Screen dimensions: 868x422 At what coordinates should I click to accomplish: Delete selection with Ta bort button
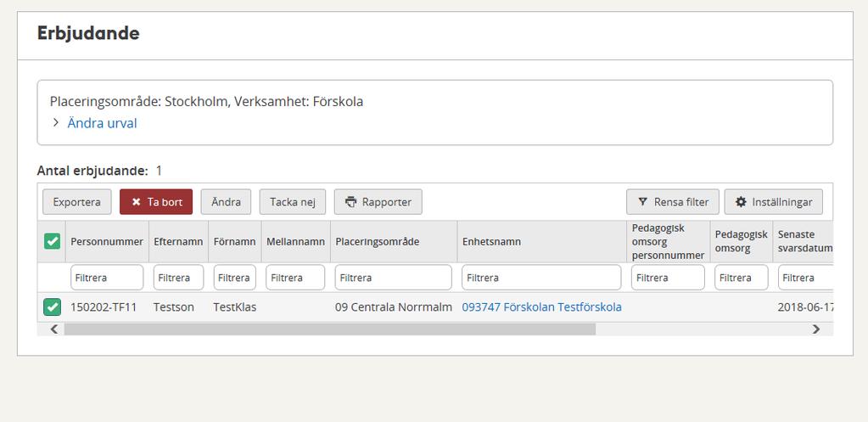tap(156, 202)
